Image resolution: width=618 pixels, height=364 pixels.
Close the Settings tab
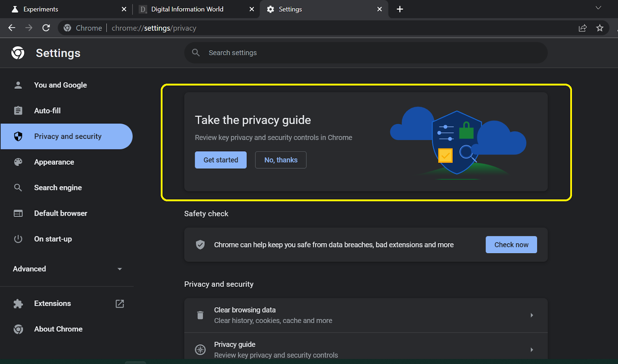380,9
